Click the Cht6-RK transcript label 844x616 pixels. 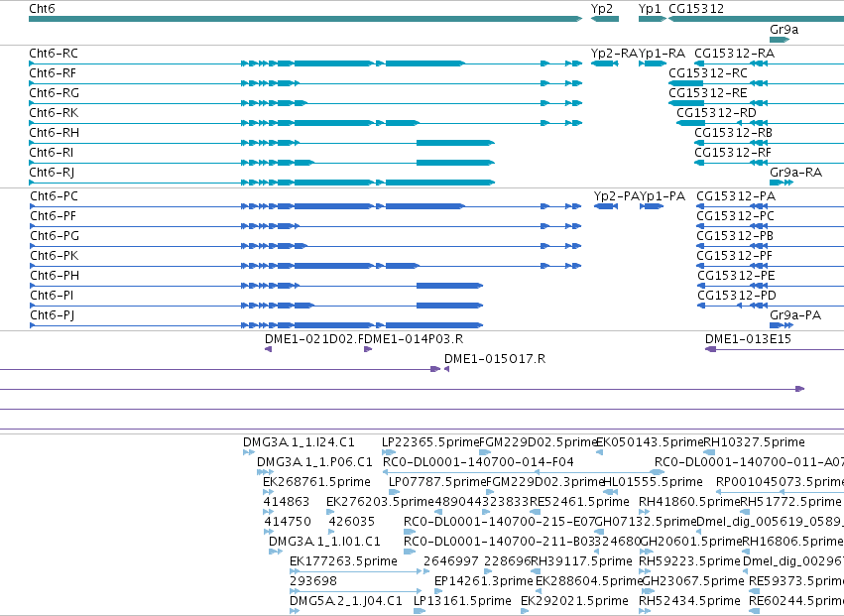click(x=54, y=112)
